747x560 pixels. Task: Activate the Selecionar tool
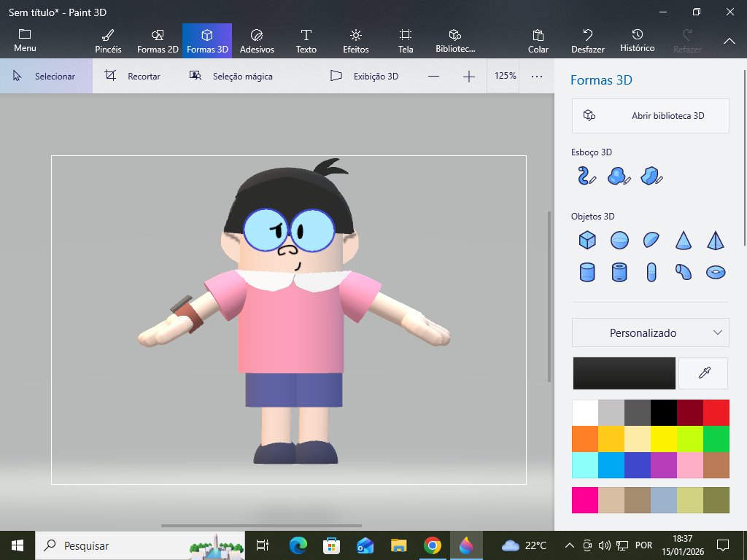[46, 76]
